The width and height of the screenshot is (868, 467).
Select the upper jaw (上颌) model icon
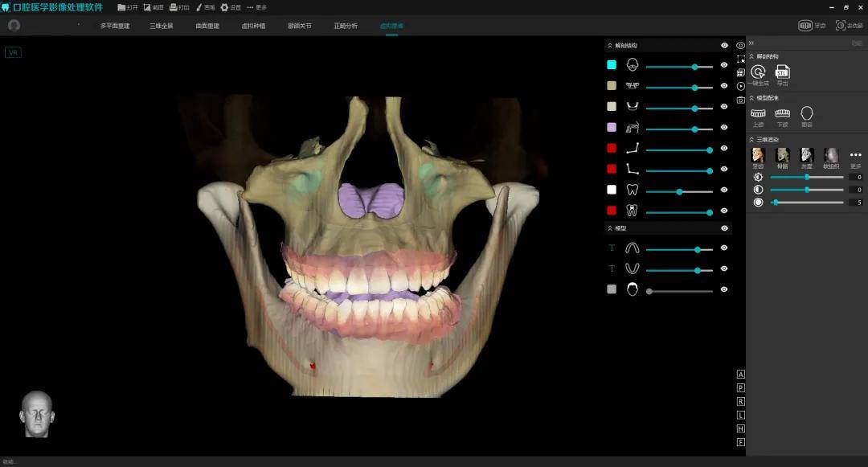pos(758,114)
